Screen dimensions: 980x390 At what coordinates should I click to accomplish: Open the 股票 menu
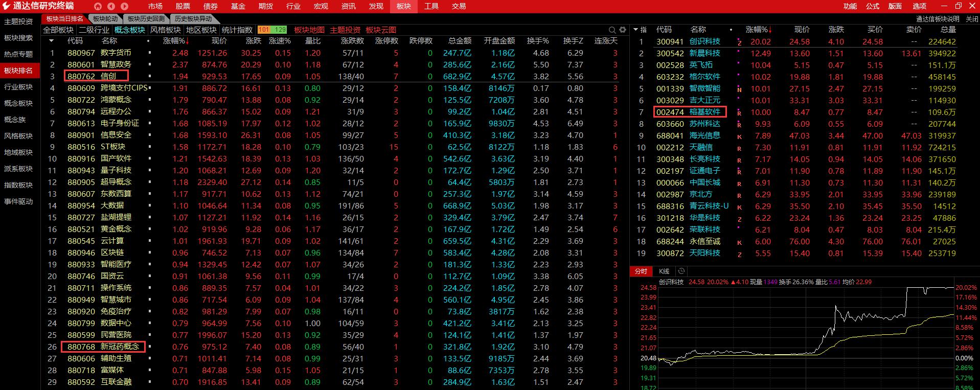tap(183, 6)
